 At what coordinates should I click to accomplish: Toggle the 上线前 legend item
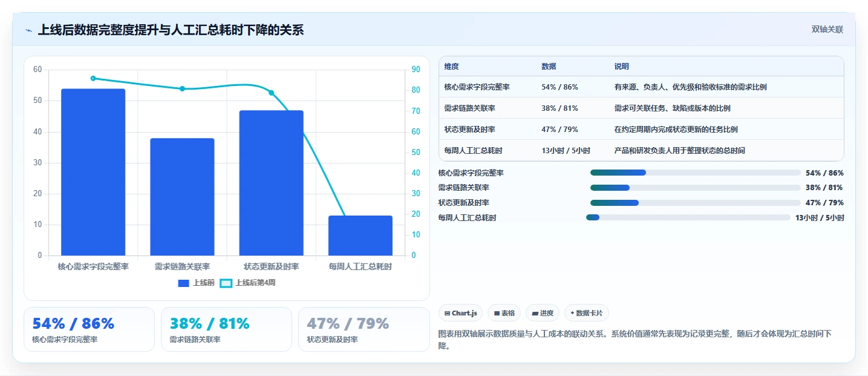(x=197, y=283)
